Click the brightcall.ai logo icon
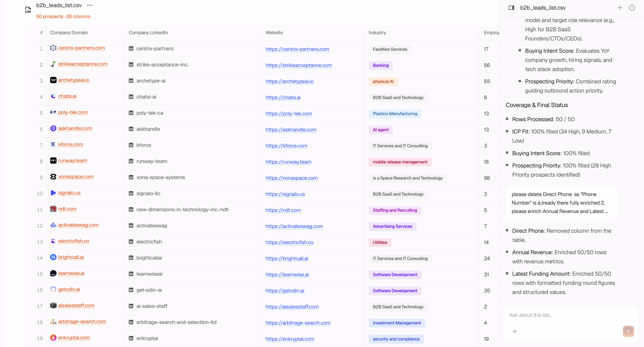644x347 pixels. pos(53,257)
